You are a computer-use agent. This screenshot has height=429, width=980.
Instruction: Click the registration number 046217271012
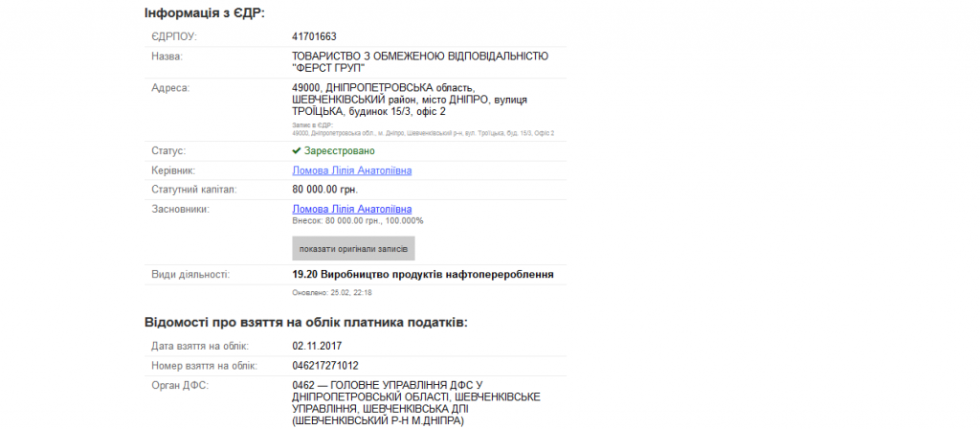(325, 365)
